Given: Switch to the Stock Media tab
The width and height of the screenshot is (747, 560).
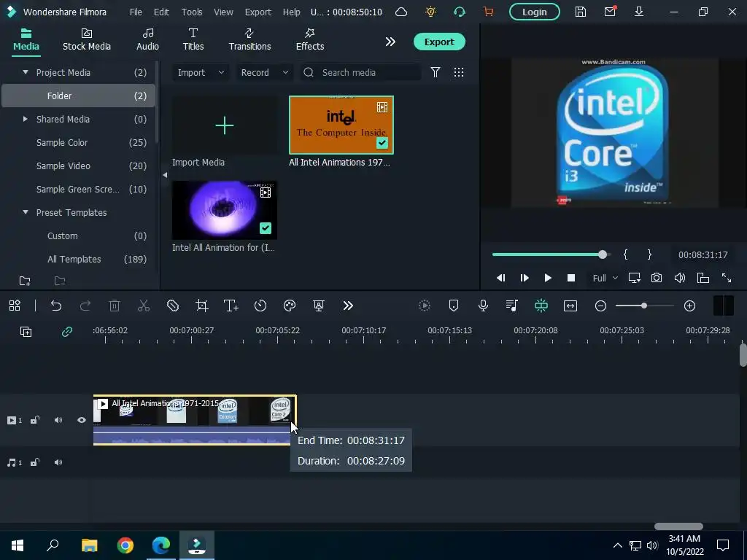Looking at the screenshot, I should coord(87,40).
